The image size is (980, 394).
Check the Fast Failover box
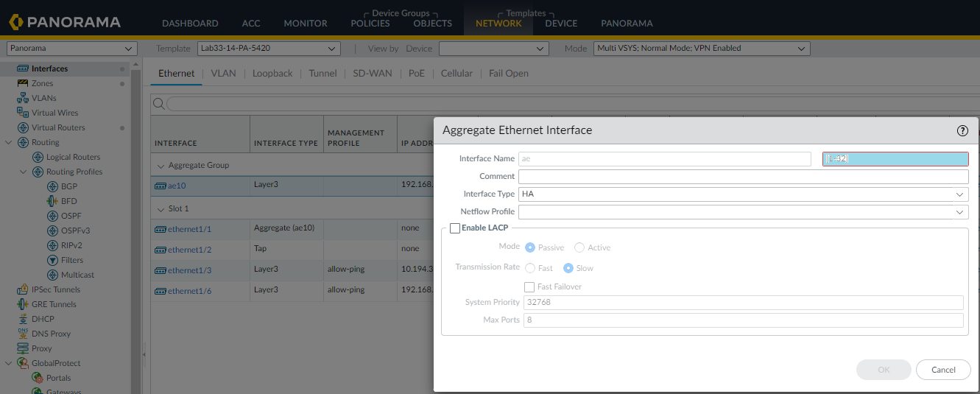pos(529,286)
